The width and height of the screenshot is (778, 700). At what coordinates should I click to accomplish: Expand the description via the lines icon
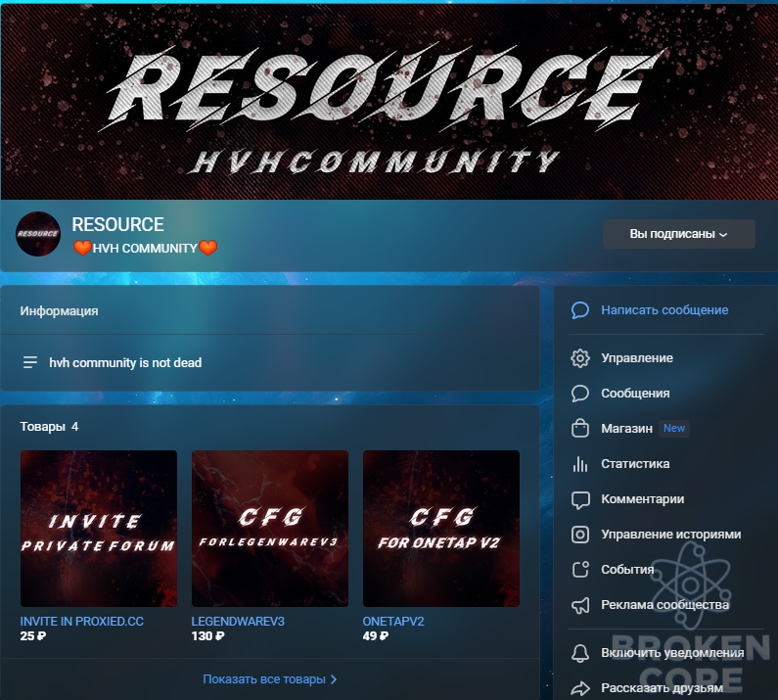(x=29, y=362)
